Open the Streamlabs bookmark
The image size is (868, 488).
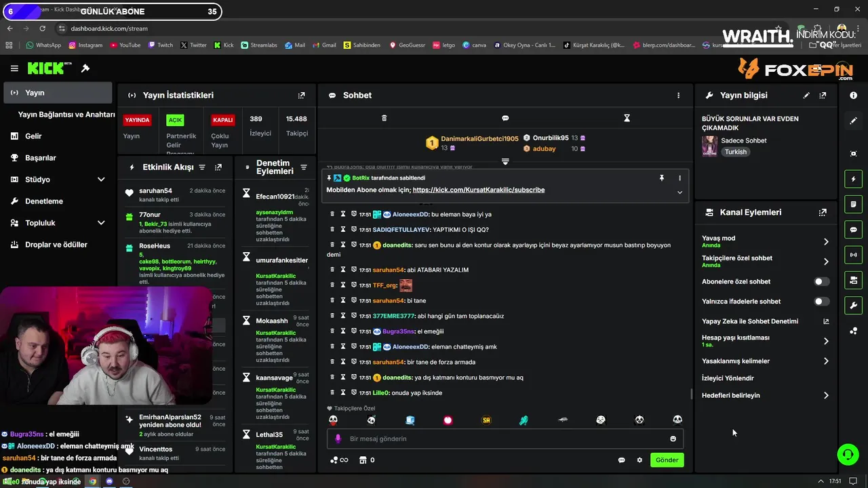point(258,45)
